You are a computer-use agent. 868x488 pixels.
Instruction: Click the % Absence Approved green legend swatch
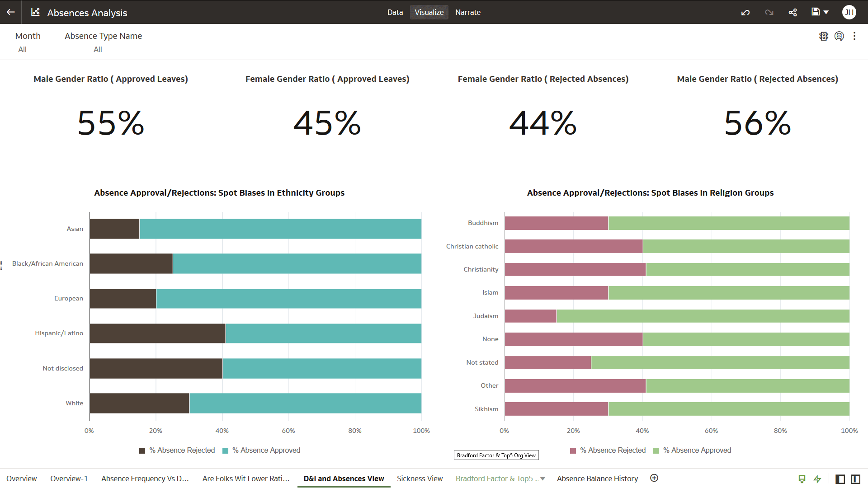(657, 450)
